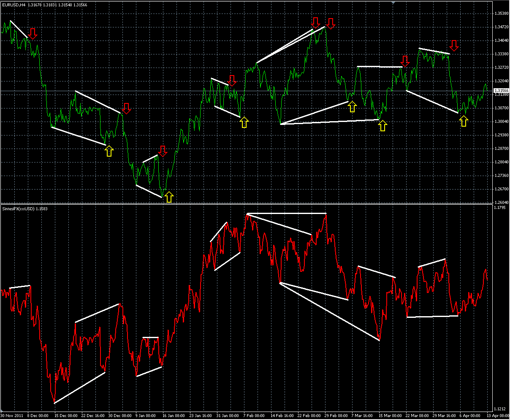
Task: Select red down arrow above the 30 Dec peak
Action: pos(127,108)
